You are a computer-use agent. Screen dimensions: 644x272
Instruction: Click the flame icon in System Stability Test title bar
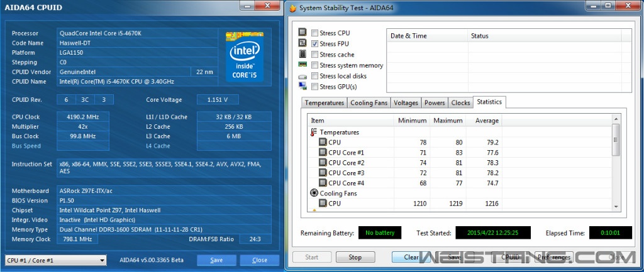coord(292,8)
